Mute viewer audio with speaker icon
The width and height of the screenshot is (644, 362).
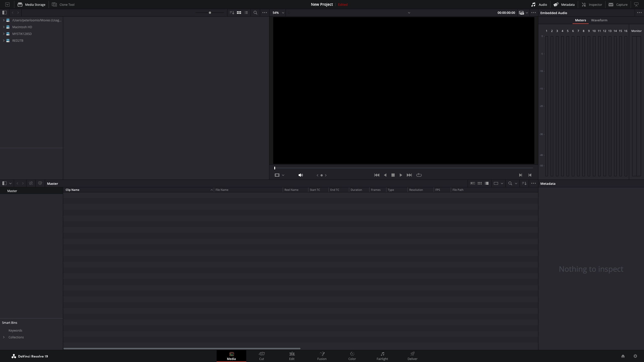300,175
